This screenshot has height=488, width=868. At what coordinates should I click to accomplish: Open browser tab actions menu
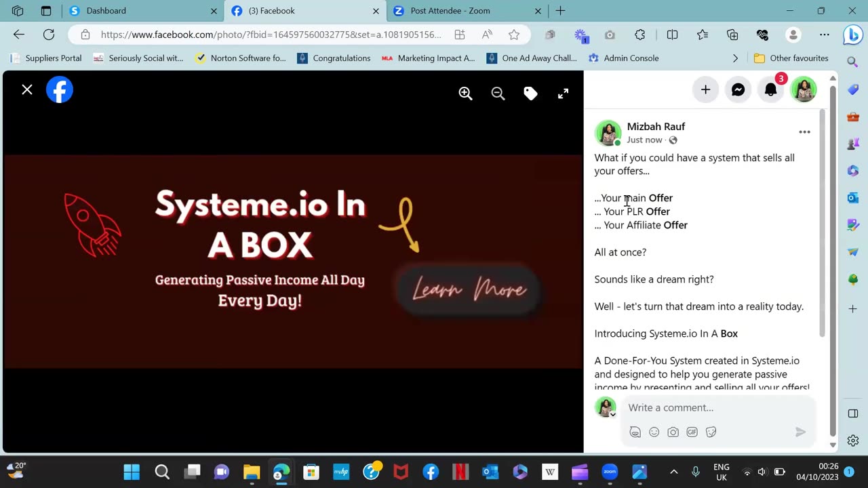coord(46,11)
